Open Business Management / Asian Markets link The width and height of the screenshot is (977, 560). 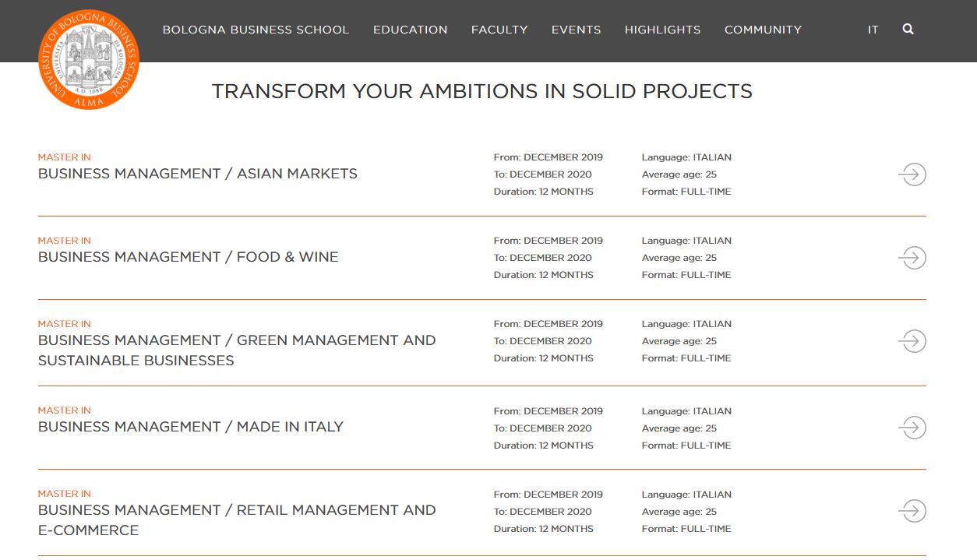[x=198, y=174]
